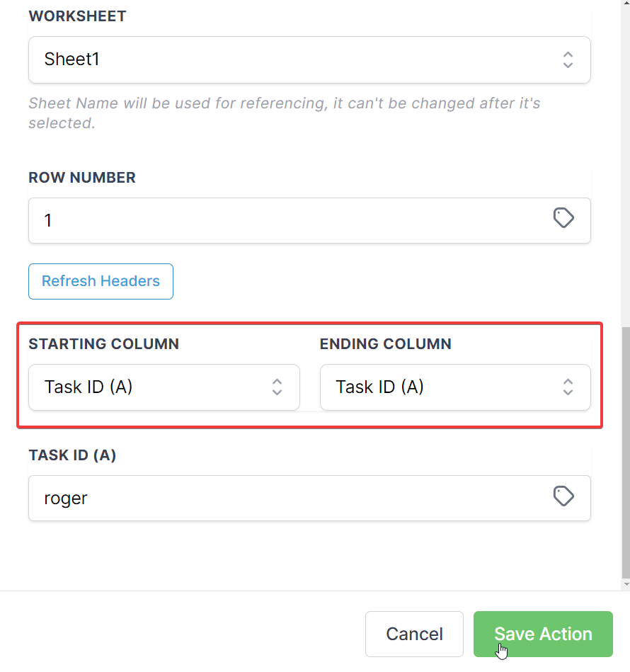Click the ENDING COLUMN label
The height and width of the screenshot is (672, 630).
coord(385,344)
